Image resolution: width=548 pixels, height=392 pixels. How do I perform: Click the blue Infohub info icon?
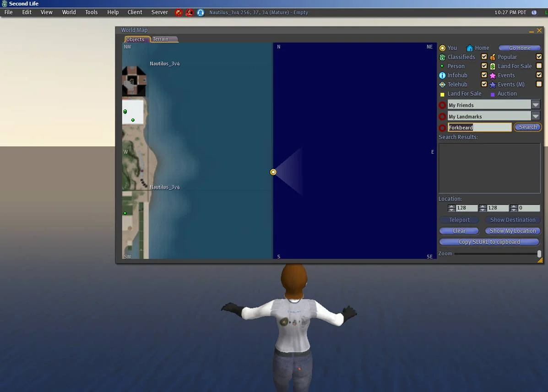click(442, 76)
